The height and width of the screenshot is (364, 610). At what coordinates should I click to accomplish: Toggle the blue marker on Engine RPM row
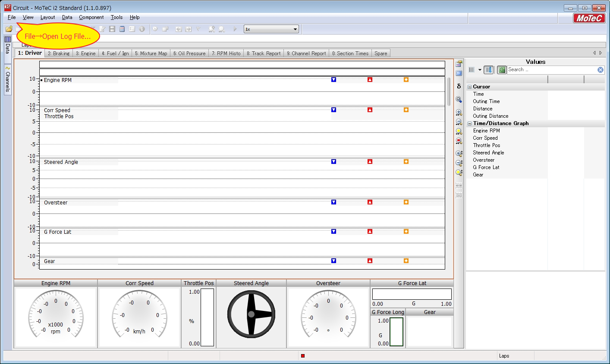(x=333, y=80)
